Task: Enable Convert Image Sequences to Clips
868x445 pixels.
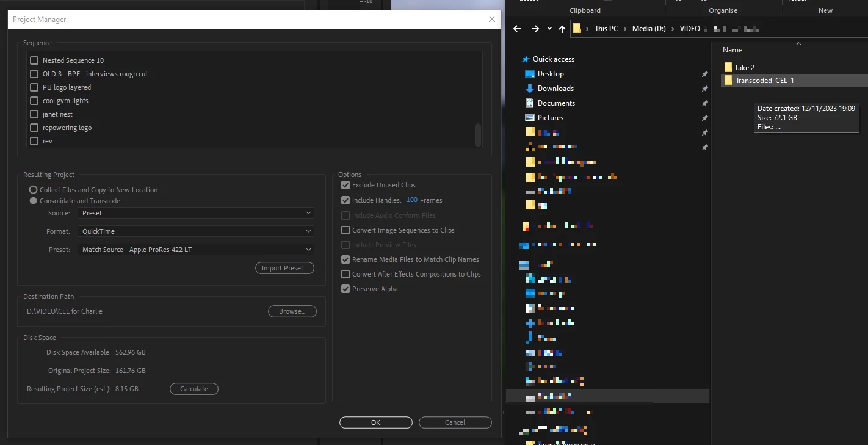Action: [x=345, y=230]
